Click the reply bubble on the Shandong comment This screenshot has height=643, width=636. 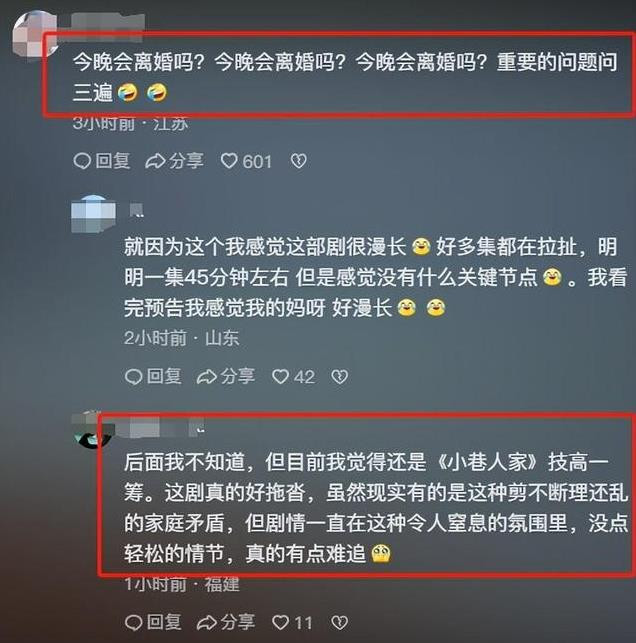(x=133, y=376)
